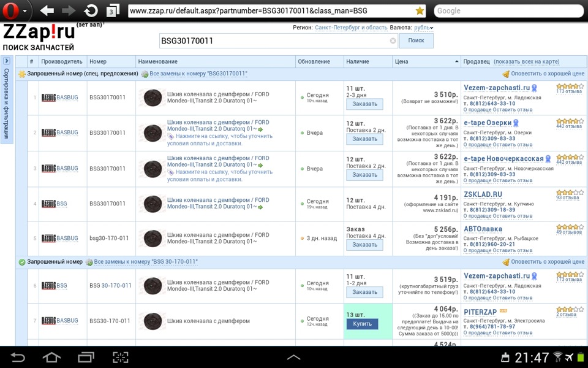Open the row 4 part name link
Viewport: 588px width, 368px height.
point(218,204)
